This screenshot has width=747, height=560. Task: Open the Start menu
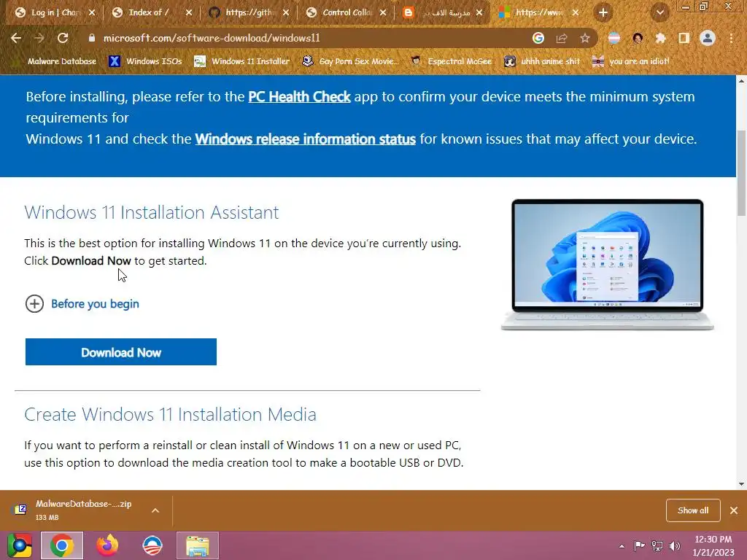coord(20,545)
